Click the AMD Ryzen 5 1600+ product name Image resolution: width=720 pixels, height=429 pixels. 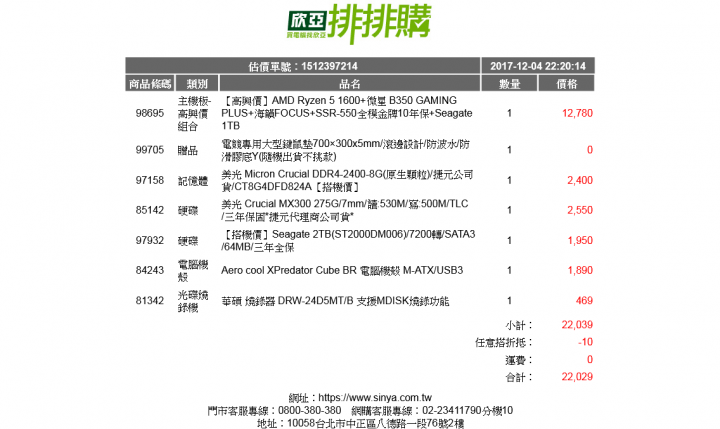(347, 113)
